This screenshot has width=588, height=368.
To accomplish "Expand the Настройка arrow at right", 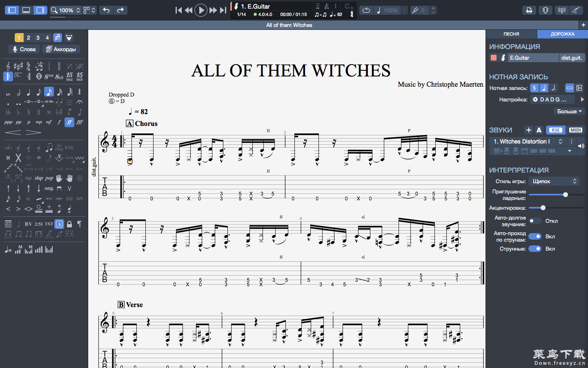I will click(x=582, y=99).
